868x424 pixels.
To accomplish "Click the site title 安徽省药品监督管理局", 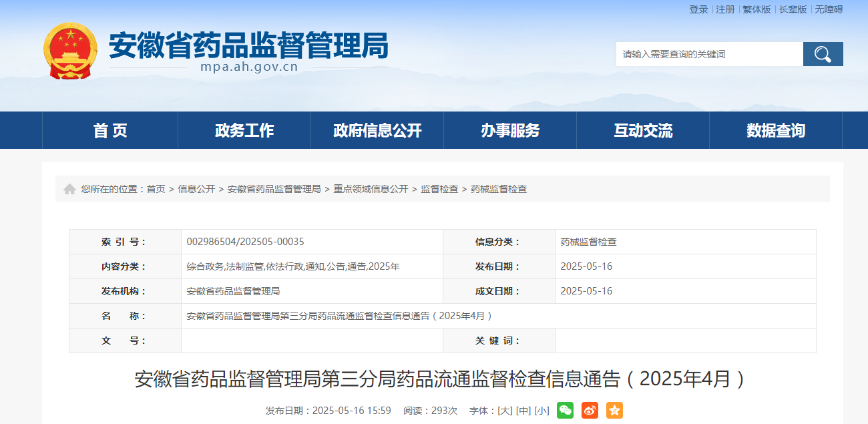I will pyautogui.click(x=248, y=45).
